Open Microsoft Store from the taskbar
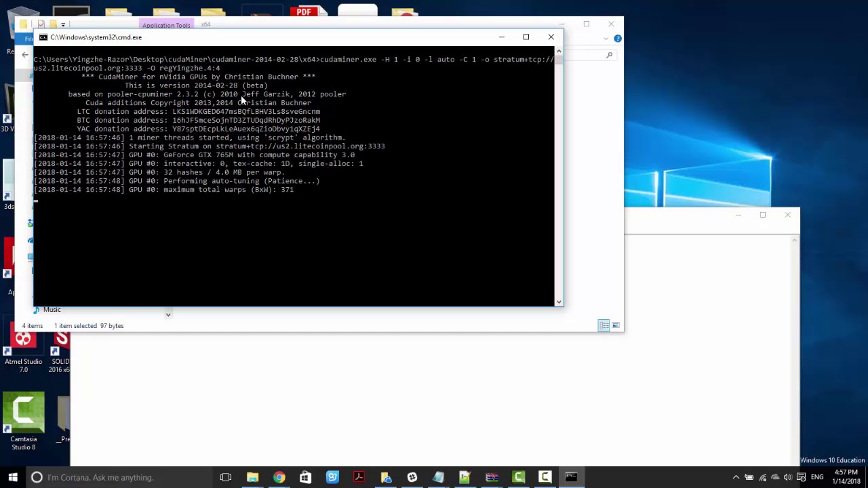The height and width of the screenshot is (488, 868). point(305,477)
